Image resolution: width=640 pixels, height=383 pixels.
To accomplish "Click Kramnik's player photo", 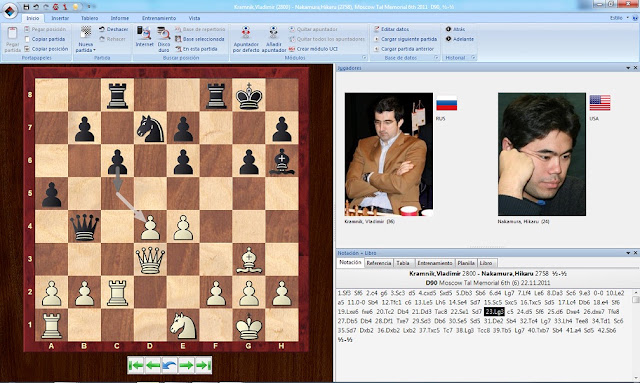I will tap(389, 154).
